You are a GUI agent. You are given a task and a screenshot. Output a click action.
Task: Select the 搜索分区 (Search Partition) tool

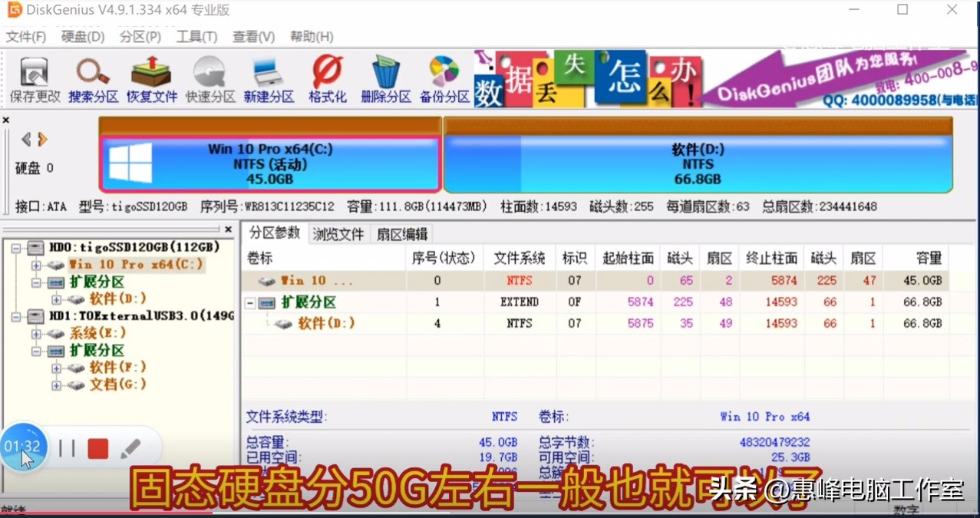92,77
